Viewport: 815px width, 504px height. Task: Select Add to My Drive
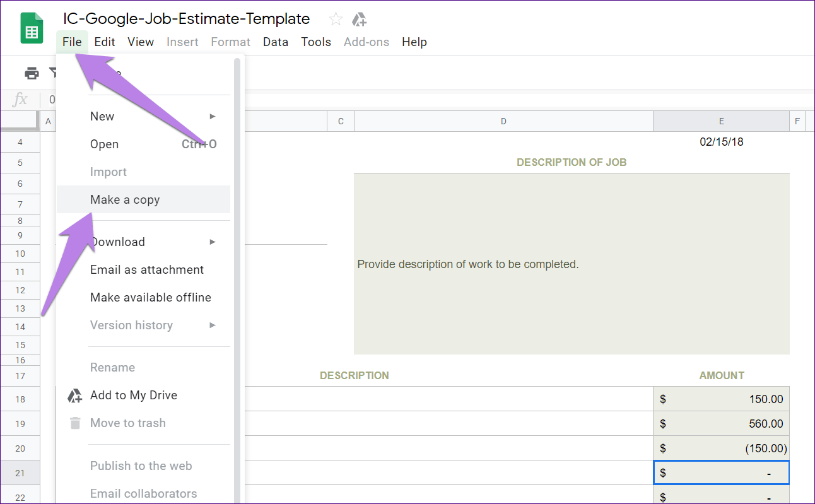[144, 395]
